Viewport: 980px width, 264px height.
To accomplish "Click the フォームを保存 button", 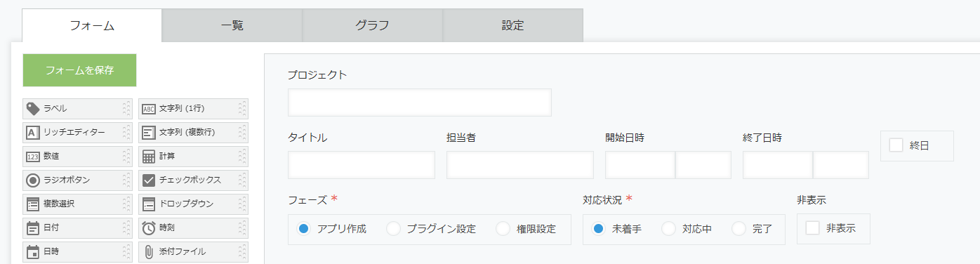I will click(79, 70).
